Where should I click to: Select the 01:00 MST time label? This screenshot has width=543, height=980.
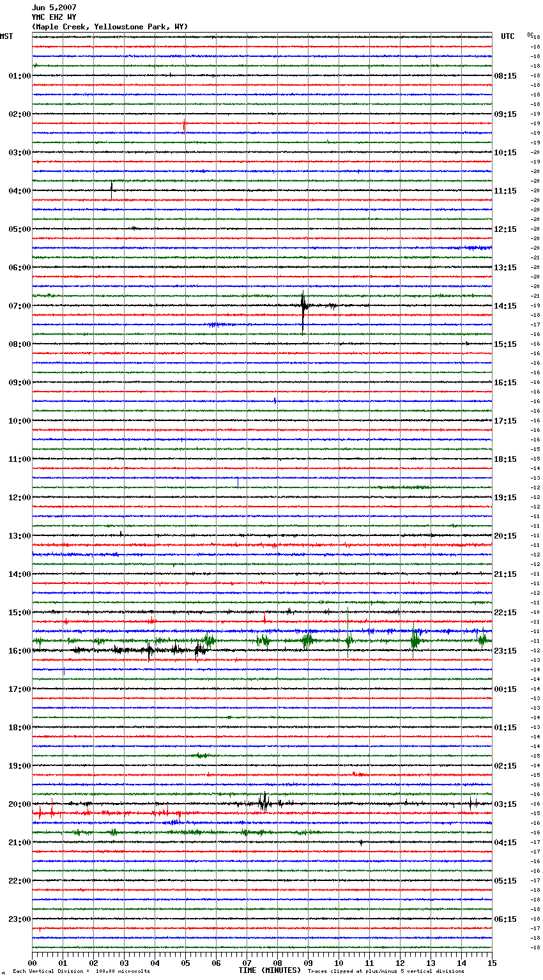[20, 76]
